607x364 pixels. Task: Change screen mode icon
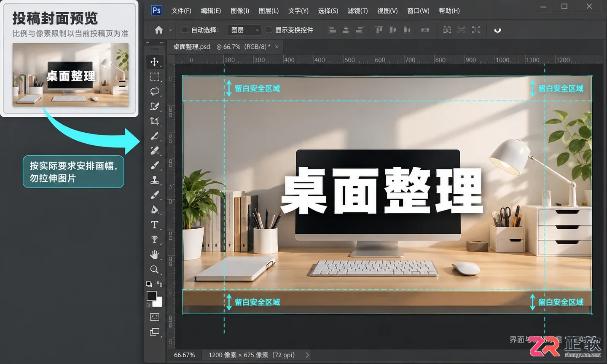point(155,332)
